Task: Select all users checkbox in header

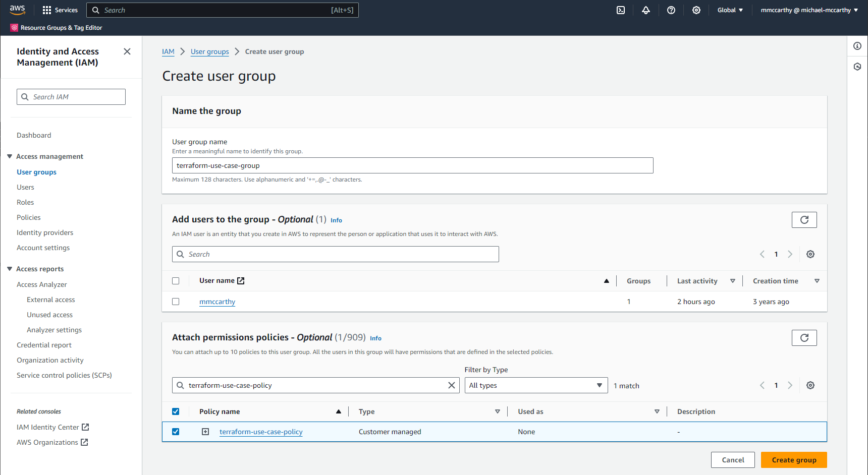Action: 176,281
